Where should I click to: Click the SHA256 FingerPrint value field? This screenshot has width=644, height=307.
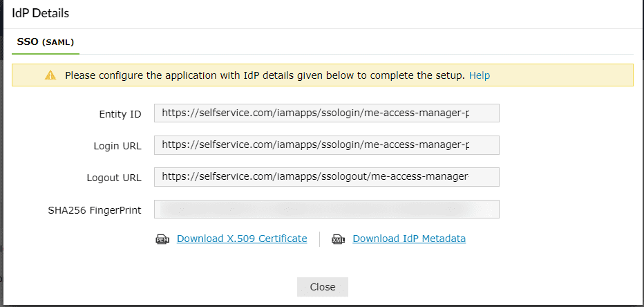[326, 209]
